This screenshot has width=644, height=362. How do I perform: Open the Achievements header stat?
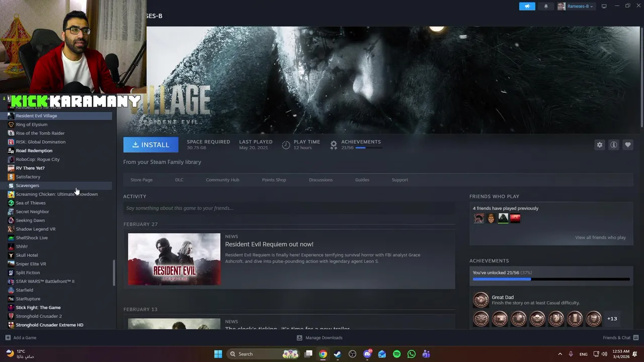pyautogui.click(x=355, y=145)
